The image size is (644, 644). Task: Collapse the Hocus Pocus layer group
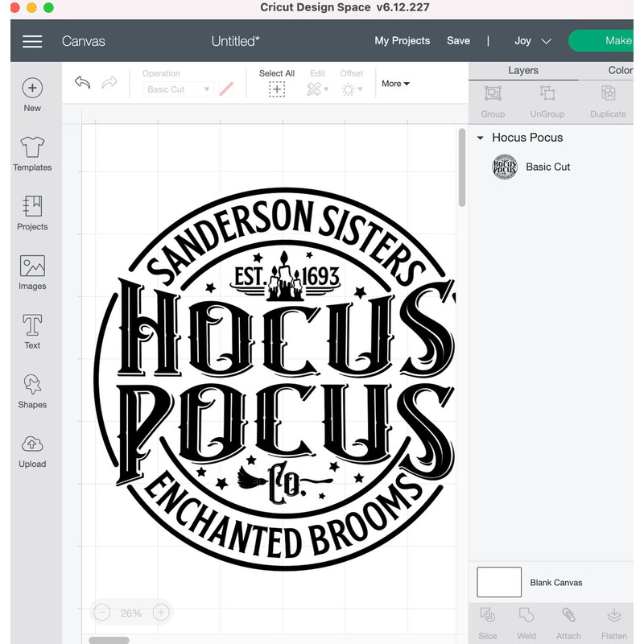click(x=481, y=138)
